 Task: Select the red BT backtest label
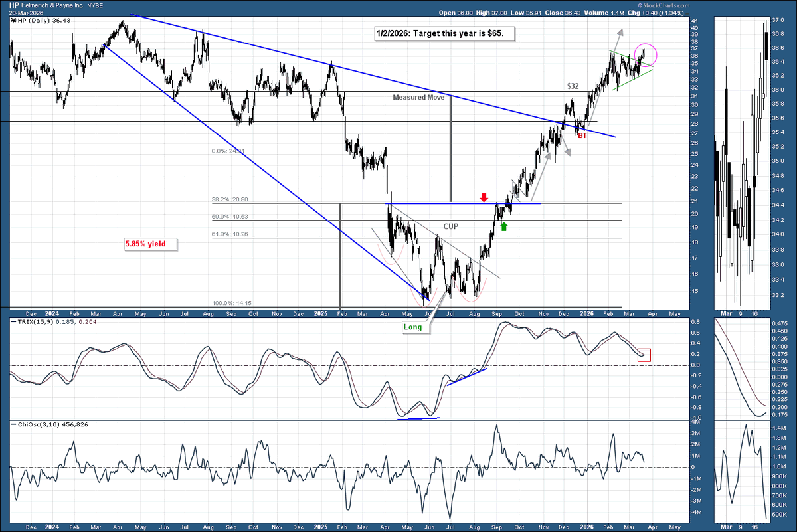pyautogui.click(x=582, y=135)
